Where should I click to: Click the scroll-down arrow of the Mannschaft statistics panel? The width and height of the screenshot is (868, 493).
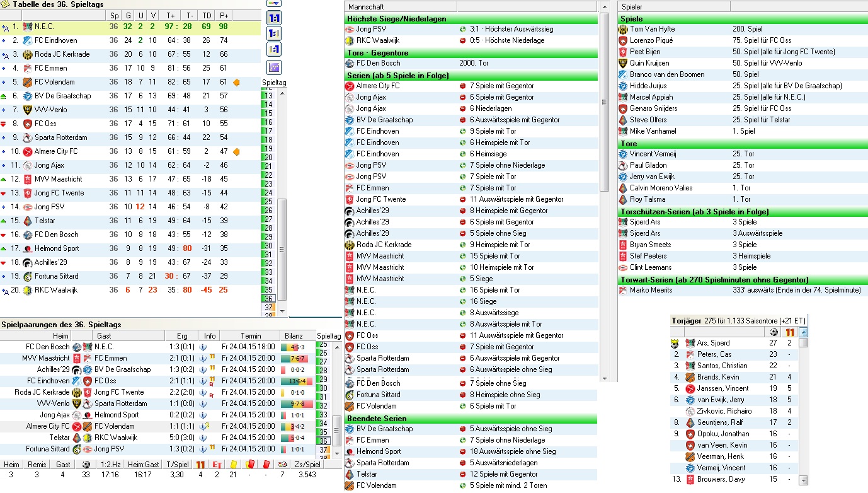click(x=605, y=377)
